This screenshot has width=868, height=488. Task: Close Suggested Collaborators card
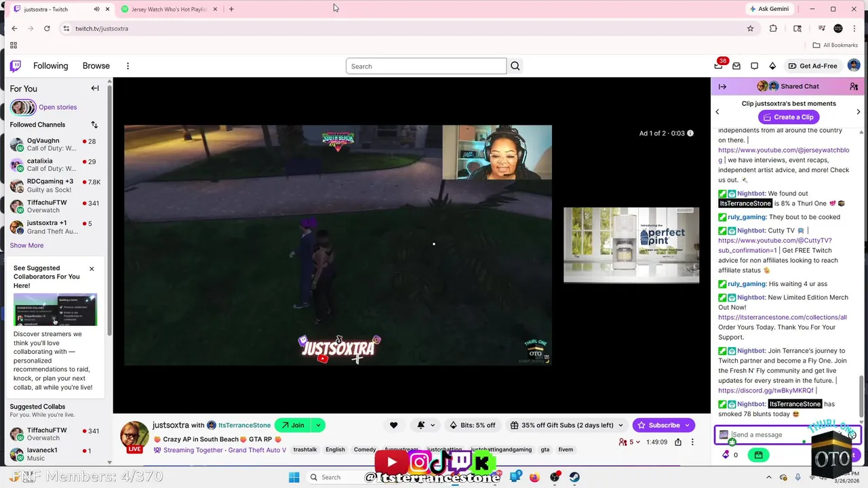tap(92, 268)
